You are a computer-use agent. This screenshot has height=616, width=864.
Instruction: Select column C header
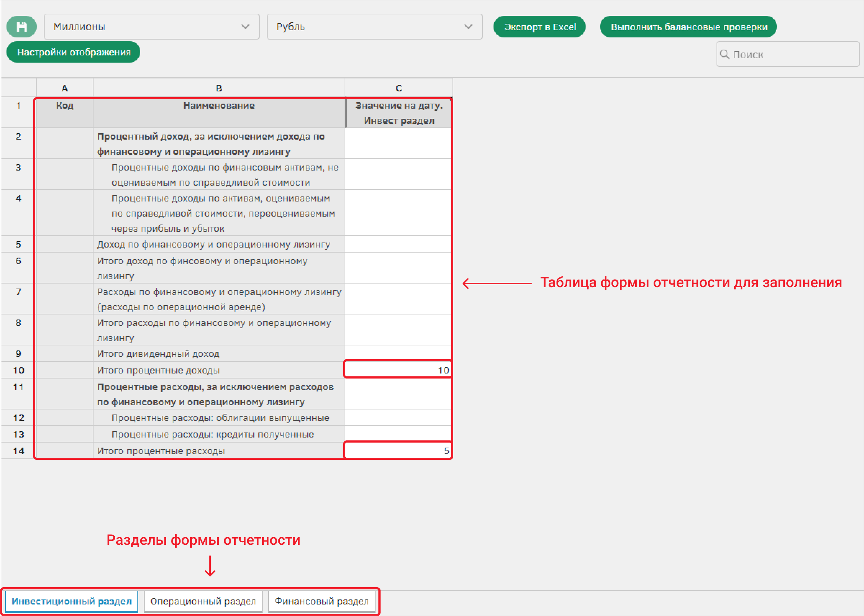point(399,88)
